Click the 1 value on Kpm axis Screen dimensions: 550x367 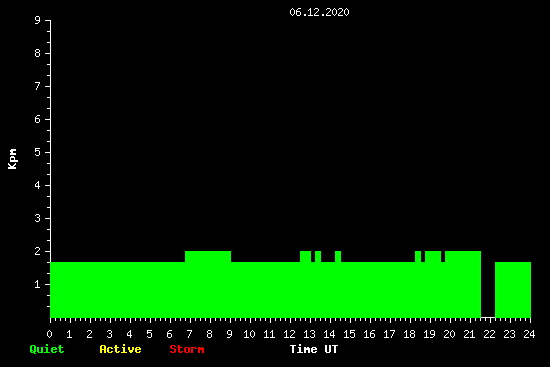38,284
